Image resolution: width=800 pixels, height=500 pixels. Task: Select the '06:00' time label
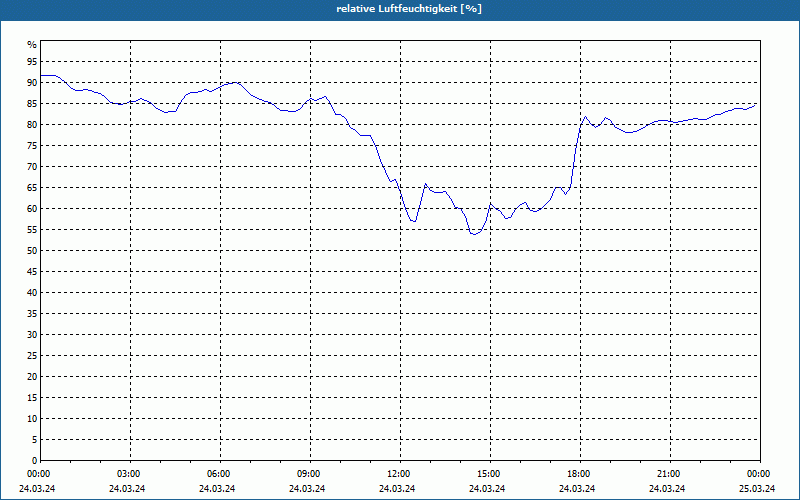click(x=220, y=474)
